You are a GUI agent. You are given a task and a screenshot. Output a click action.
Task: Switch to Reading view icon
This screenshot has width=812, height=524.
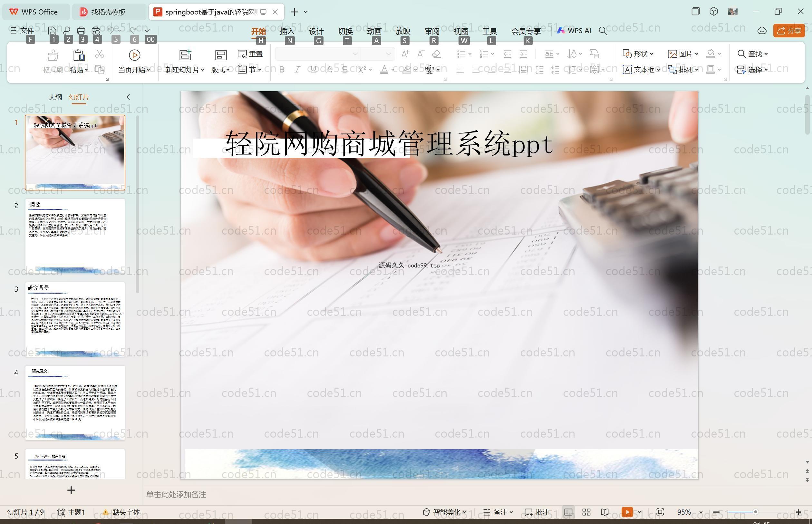[604, 512]
